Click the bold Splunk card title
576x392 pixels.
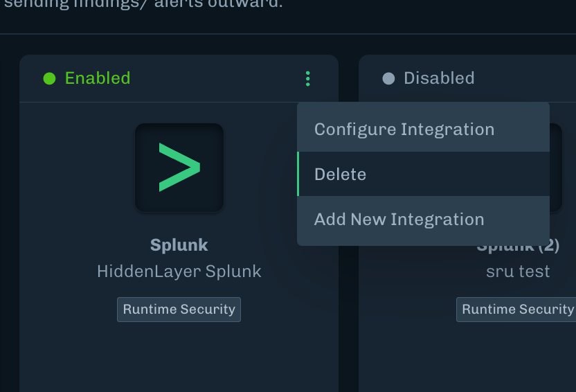[179, 245]
